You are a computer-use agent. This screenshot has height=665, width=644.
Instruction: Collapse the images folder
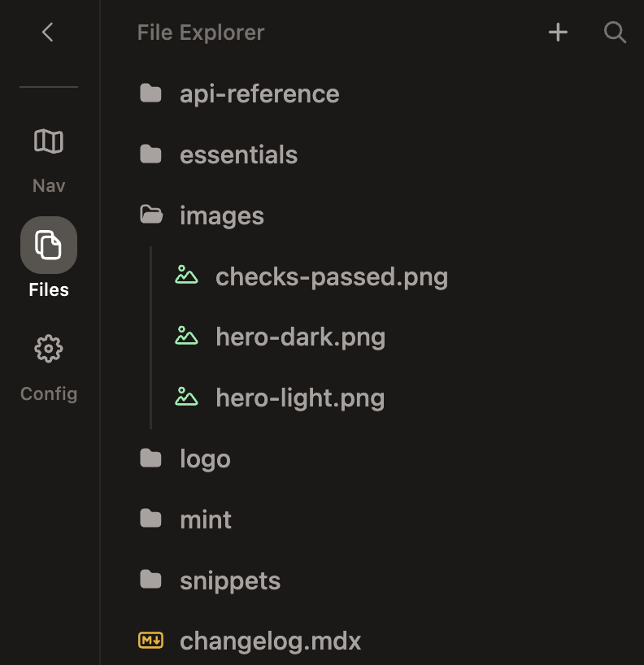tap(220, 215)
